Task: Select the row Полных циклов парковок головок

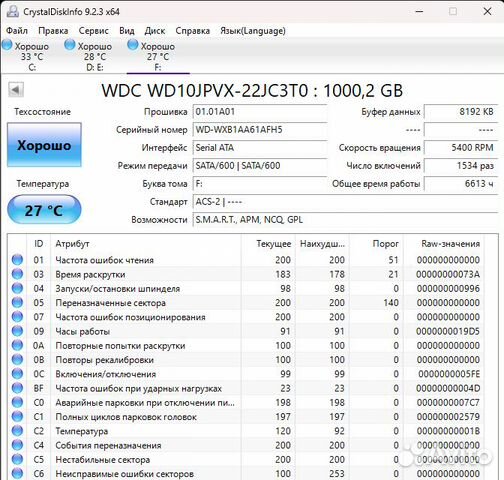Action: tap(246, 417)
